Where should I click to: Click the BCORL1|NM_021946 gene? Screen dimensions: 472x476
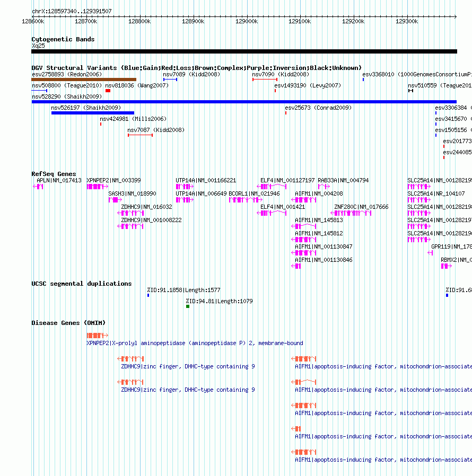coord(246,200)
